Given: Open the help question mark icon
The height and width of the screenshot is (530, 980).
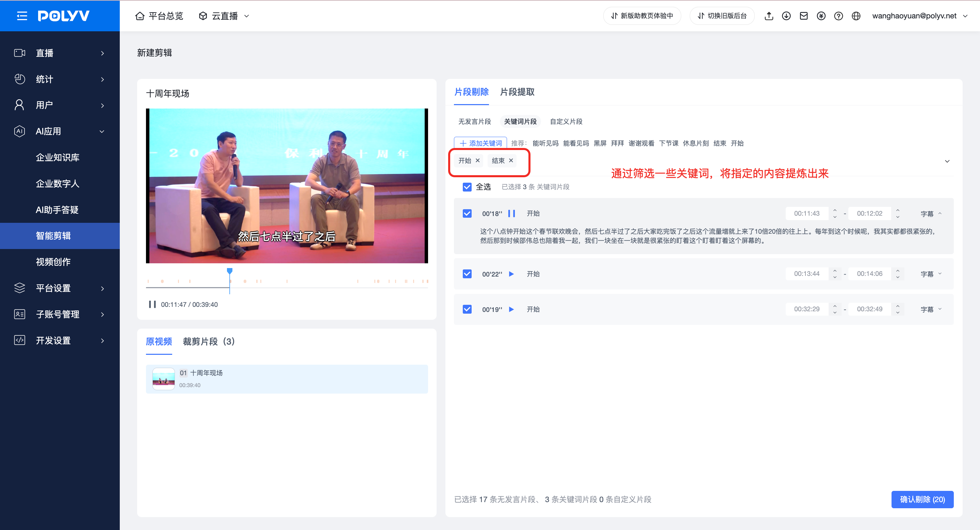Looking at the screenshot, I should pyautogui.click(x=838, y=16).
